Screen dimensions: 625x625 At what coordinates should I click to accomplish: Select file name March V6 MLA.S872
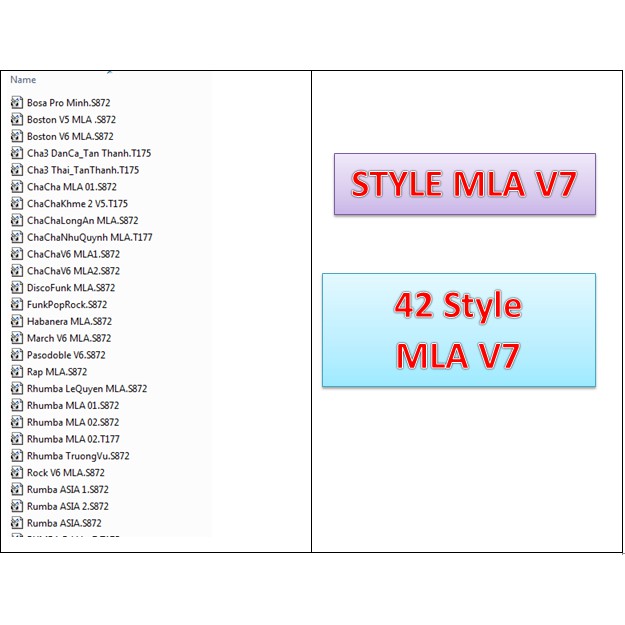click(69, 338)
